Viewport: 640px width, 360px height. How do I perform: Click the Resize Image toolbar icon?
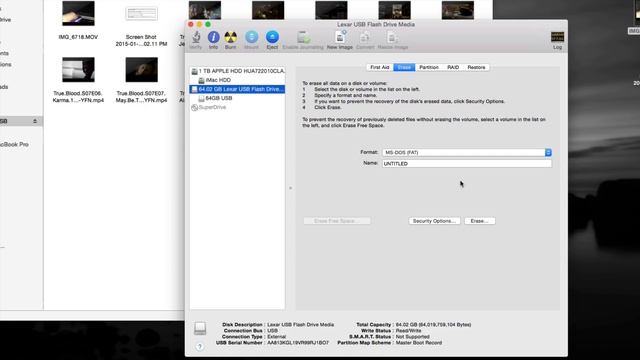pos(393,37)
